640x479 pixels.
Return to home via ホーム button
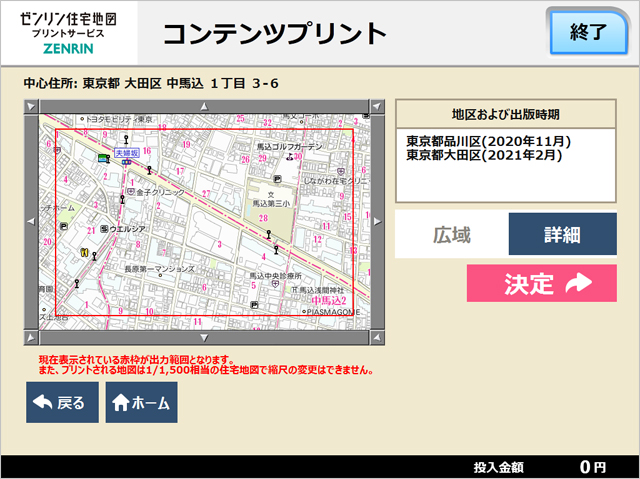coord(141,403)
